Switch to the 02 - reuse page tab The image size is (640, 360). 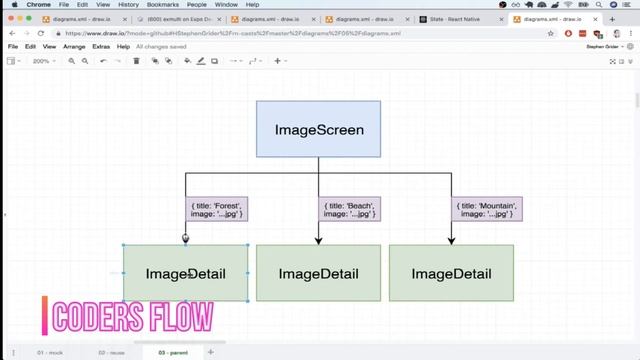111,353
